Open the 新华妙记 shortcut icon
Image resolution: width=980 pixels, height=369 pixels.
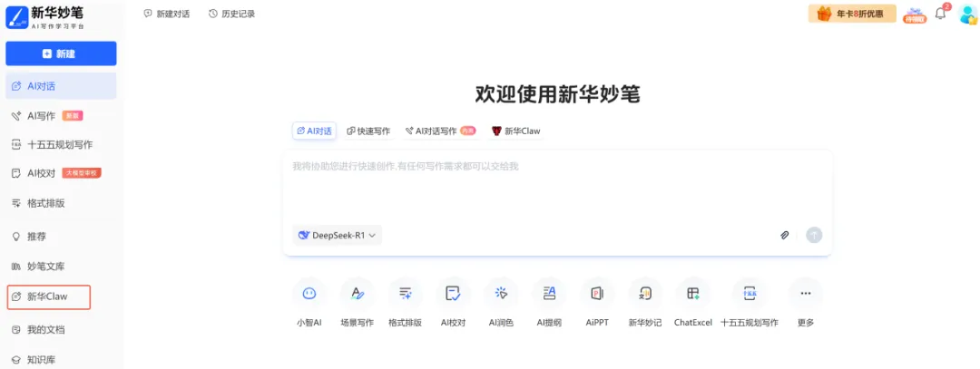coord(645,294)
